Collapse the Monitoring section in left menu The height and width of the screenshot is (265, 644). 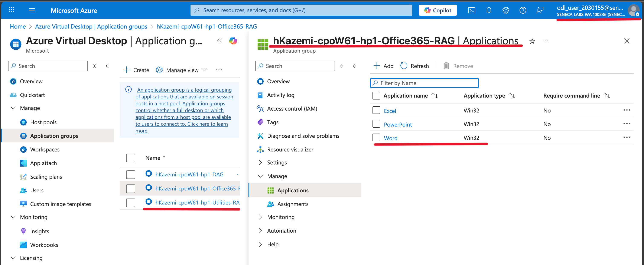(13, 217)
